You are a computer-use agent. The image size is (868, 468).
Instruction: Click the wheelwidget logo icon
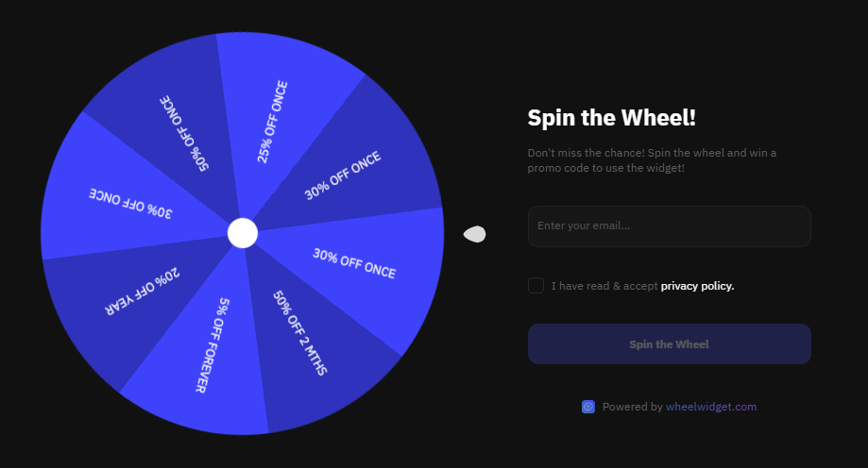click(x=588, y=407)
